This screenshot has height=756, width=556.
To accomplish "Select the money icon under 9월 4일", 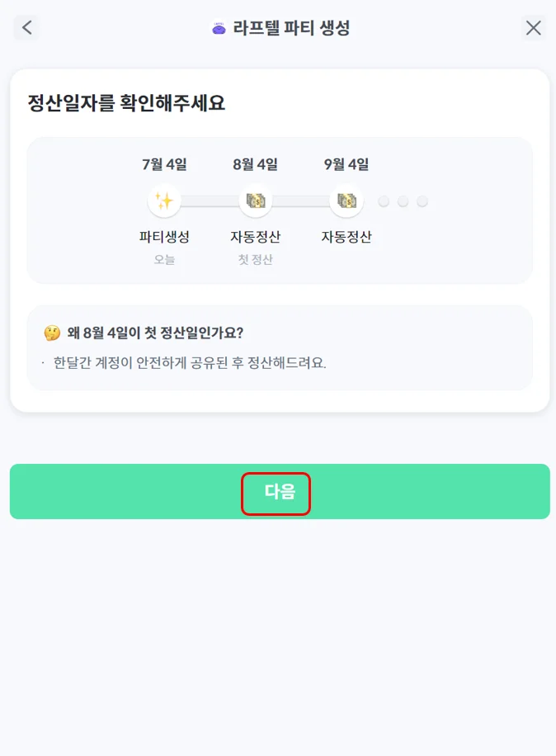I will [x=346, y=201].
